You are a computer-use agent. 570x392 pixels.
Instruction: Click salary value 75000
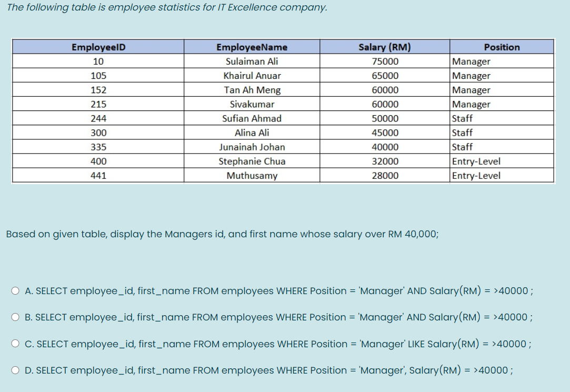click(385, 61)
